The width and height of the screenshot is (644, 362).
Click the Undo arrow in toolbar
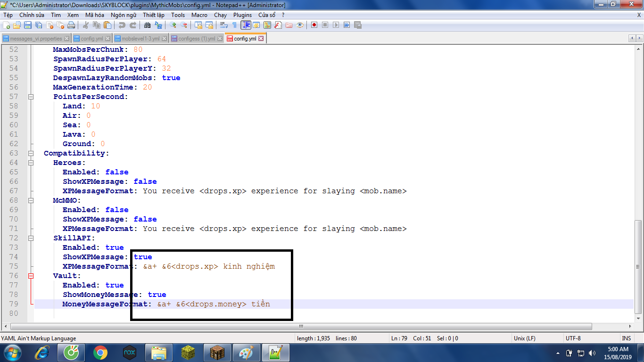click(x=122, y=25)
